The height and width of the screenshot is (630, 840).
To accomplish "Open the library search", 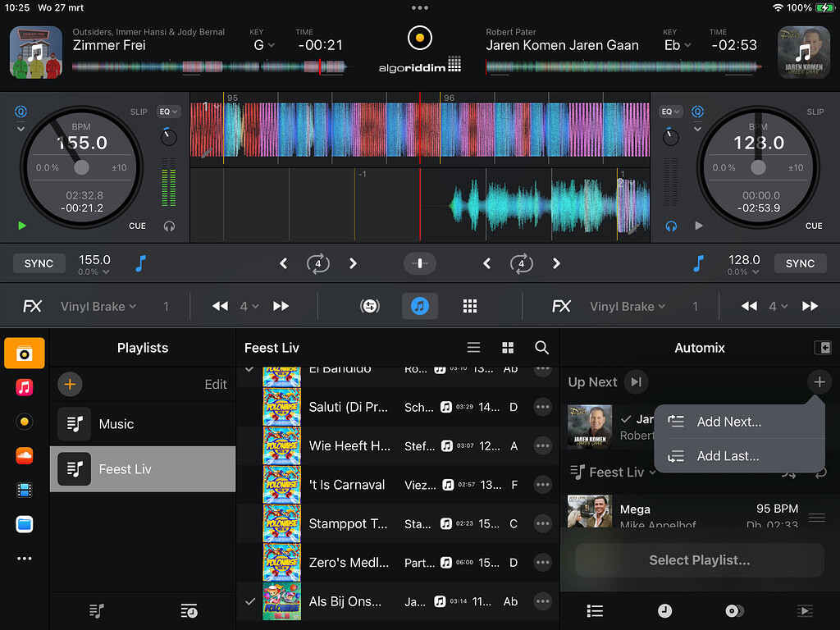I will pos(541,347).
